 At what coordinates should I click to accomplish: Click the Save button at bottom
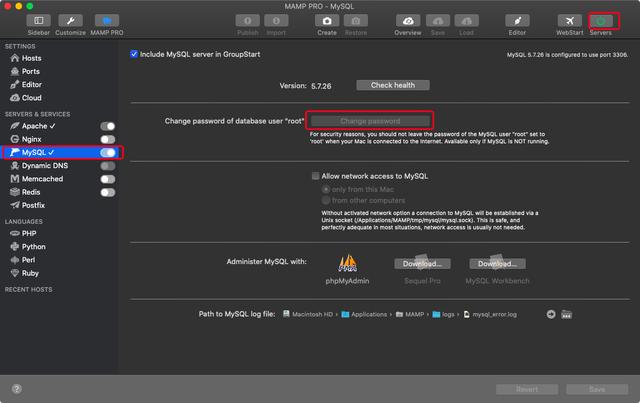click(x=597, y=389)
